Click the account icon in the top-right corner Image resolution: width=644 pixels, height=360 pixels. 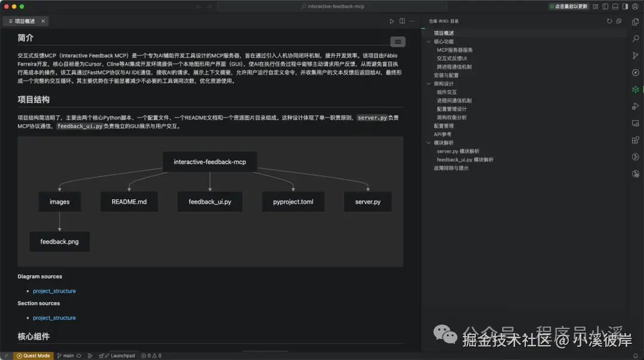click(x=635, y=6)
